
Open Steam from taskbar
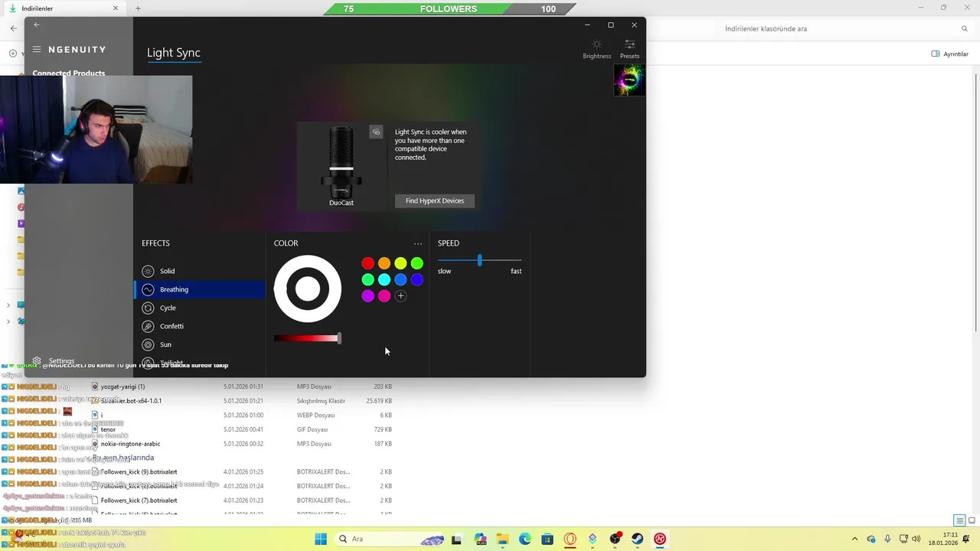point(637,539)
